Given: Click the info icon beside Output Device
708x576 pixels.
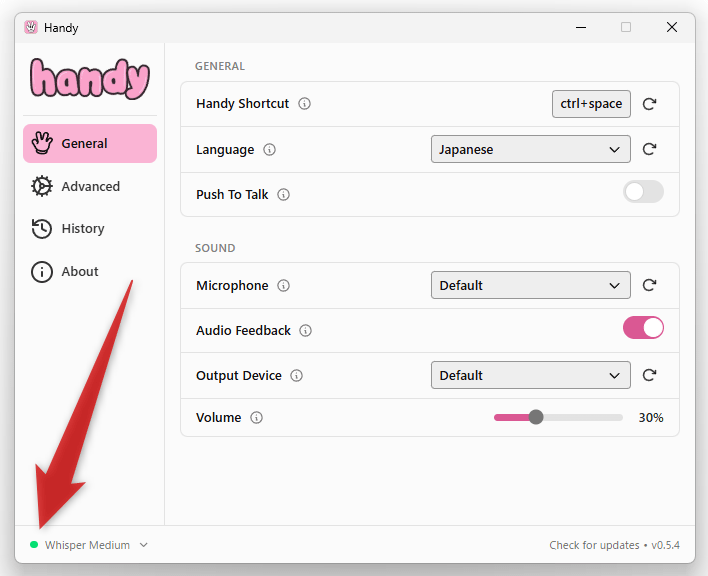Looking at the screenshot, I should click(x=297, y=376).
